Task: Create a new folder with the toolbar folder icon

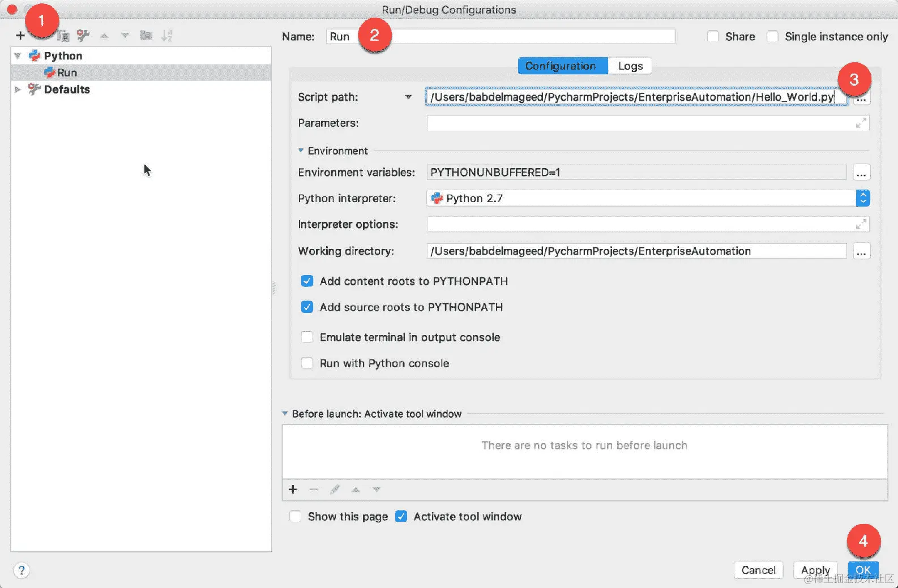Action: [x=146, y=36]
